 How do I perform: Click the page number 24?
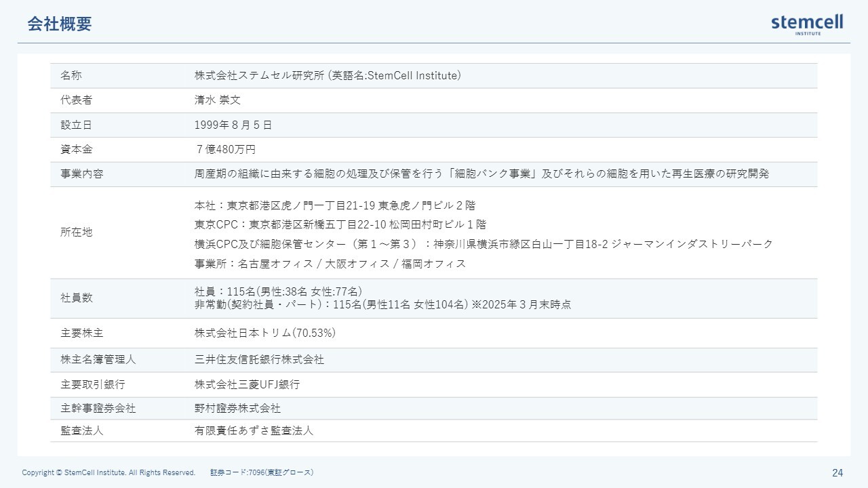pyautogui.click(x=837, y=472)
